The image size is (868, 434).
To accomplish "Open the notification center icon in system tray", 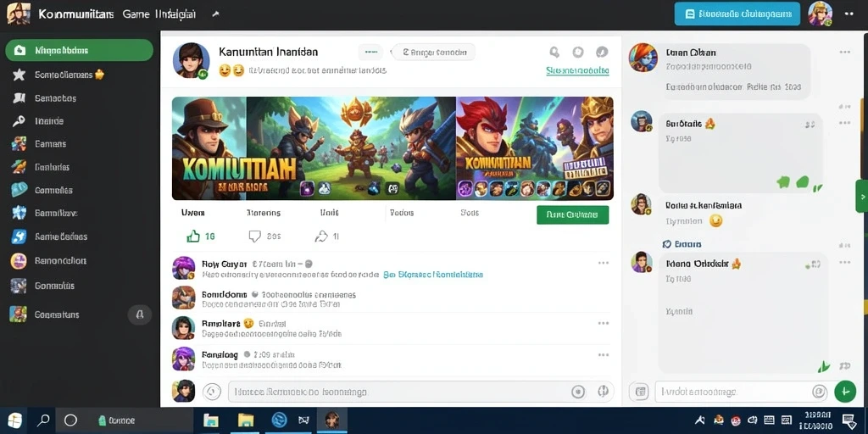I will (848, 420).
